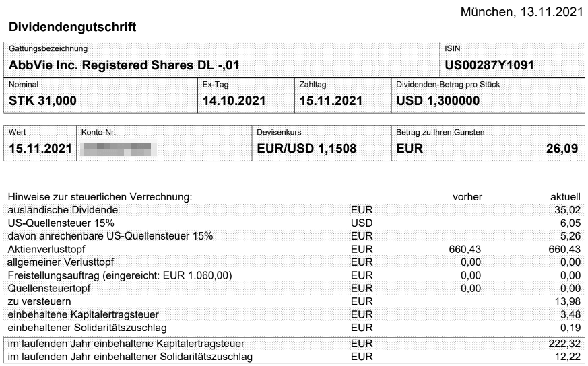Select the zu versteuern amount 13,98
This screenshot has width=588, height=366.
(x=566, y=301)
